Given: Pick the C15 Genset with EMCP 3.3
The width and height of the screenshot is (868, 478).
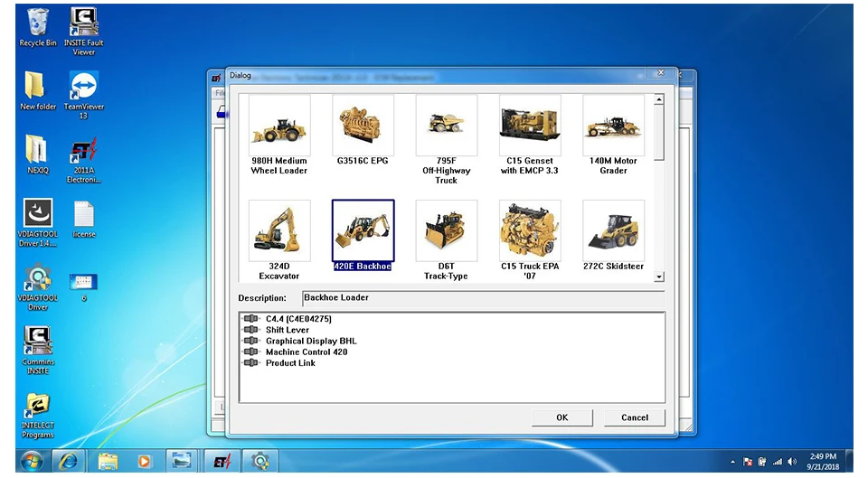Looking at the screenshot, I should [x=531, y=125].
